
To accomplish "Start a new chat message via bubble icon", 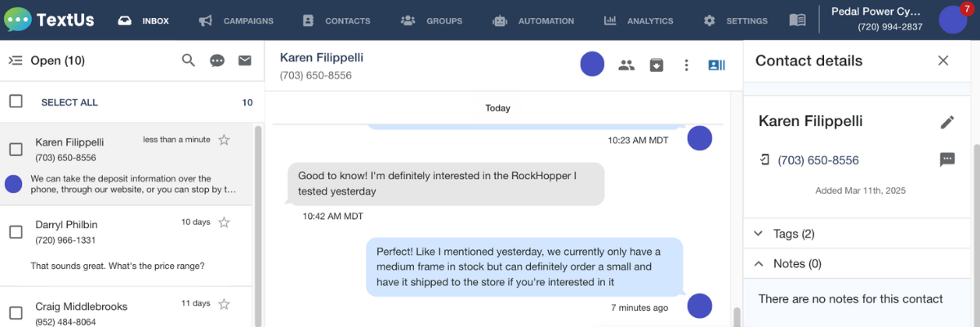I will pyautogui.click(x=217, y=60).
